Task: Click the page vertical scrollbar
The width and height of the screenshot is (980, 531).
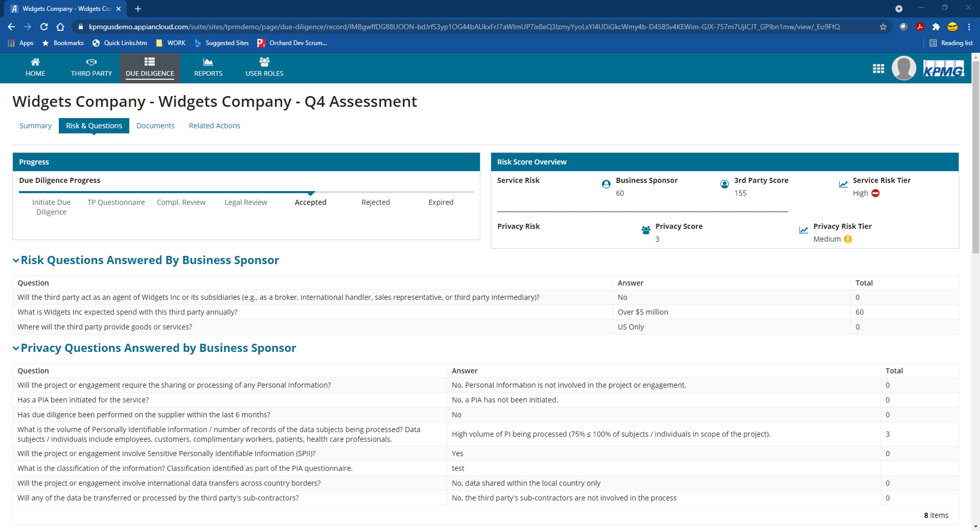Action: (975, 157)
